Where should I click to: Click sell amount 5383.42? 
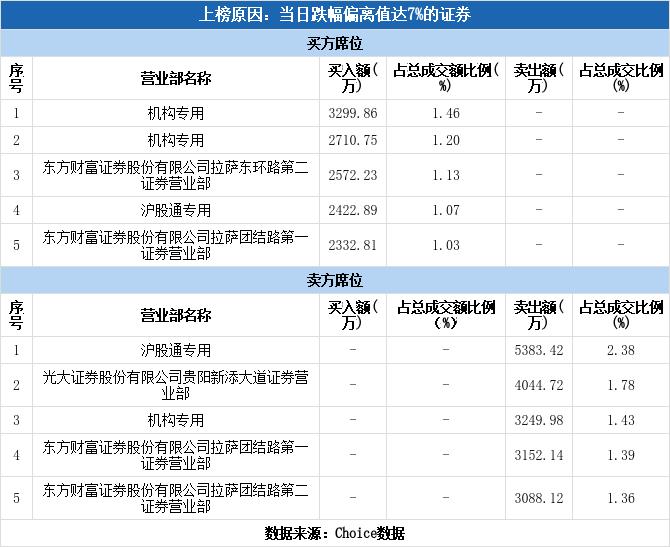[539, 350]
